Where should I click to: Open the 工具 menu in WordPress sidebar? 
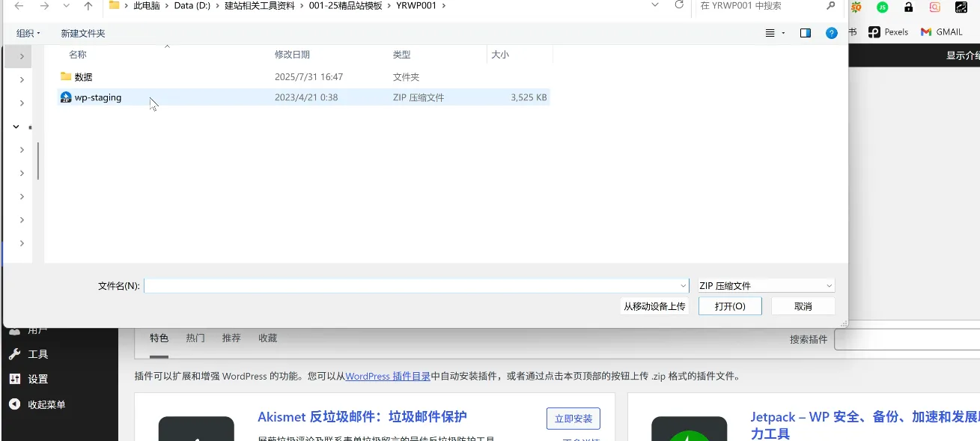[38, 354]
